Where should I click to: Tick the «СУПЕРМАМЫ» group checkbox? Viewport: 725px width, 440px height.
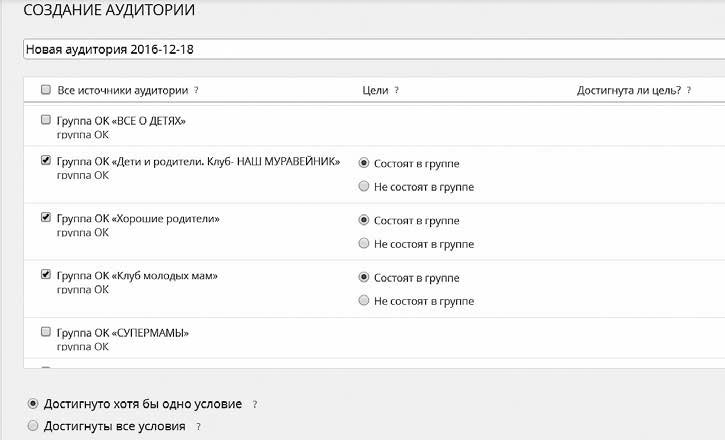pyautogui.click(x=46, y=331)
